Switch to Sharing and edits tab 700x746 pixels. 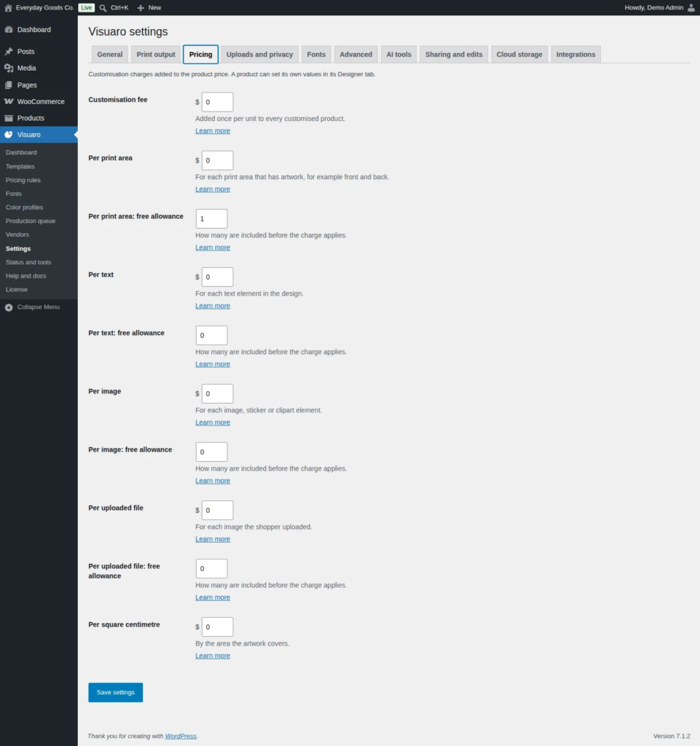pyautogui.click(x=454, y=54)
